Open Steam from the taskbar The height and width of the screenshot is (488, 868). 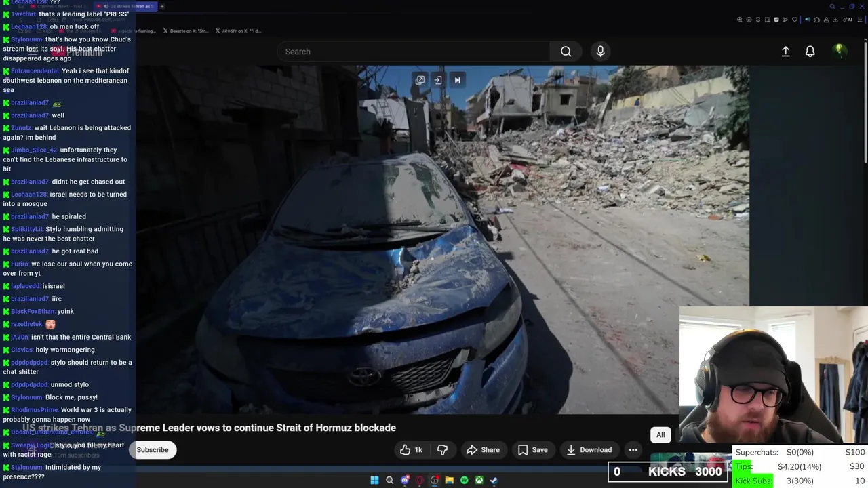point(494,480)
